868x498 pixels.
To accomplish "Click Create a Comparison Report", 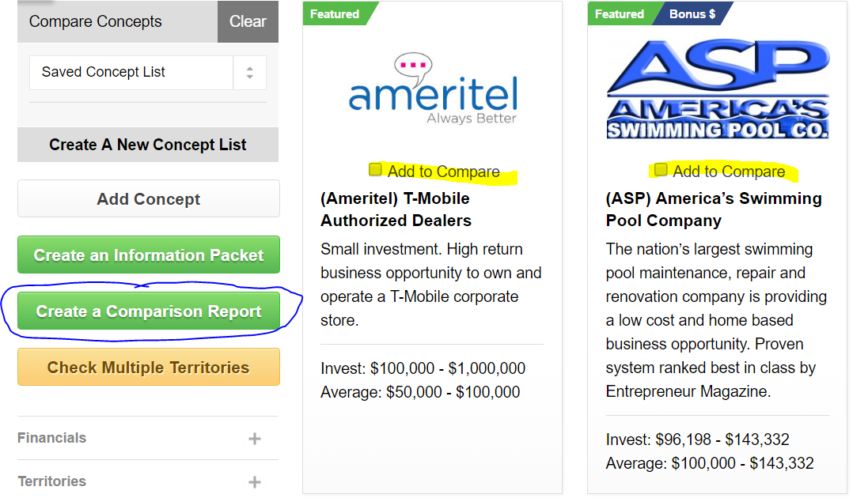I will click(148, 311).
